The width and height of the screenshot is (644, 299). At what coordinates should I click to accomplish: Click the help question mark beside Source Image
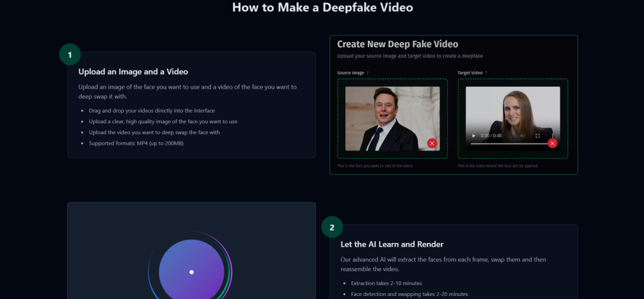367,73
